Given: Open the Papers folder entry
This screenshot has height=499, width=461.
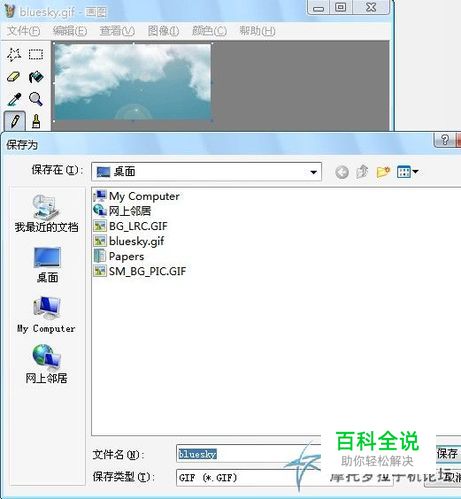Looking at the screenshot, I should click(x=119, y=256).
